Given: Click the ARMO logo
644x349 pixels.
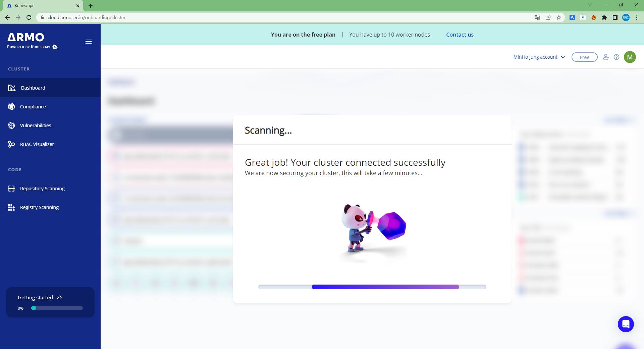Looking at the screenshot, I should pos(26,38).
